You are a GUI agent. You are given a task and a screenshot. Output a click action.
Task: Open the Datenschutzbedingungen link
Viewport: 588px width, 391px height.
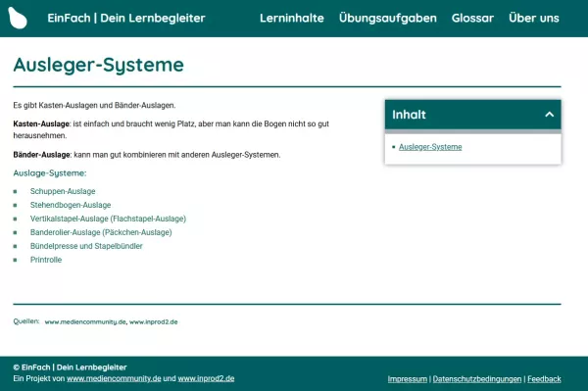[477, 379]
